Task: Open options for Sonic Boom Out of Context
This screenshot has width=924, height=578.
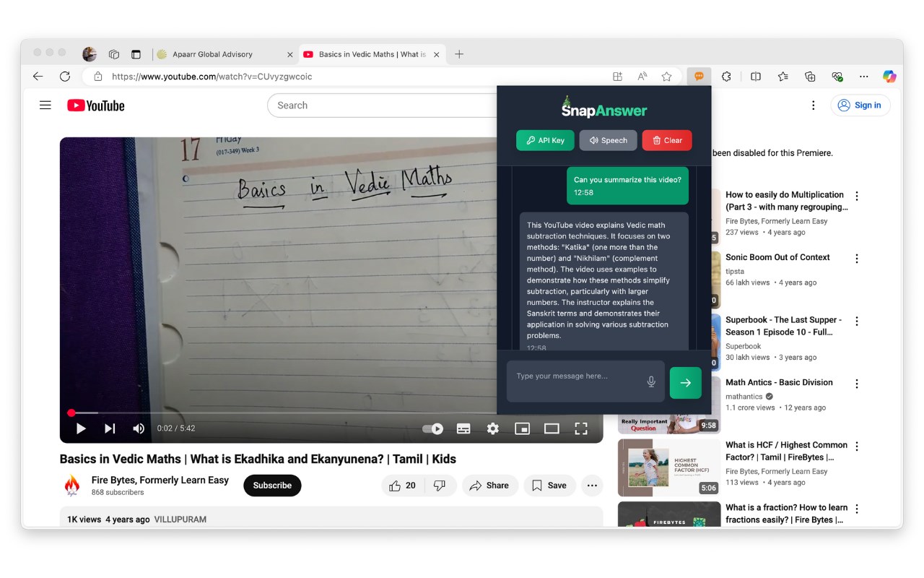Action: (857, 259)
